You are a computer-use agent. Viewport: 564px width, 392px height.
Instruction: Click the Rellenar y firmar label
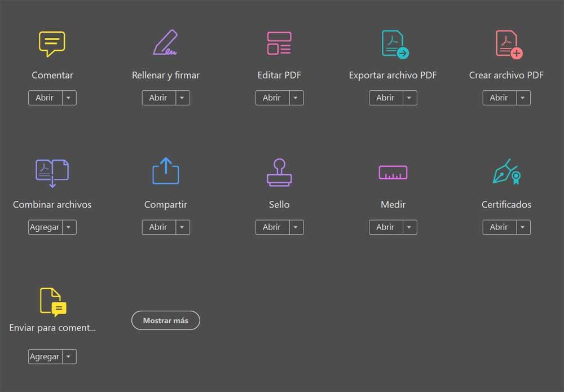pos(165,76)
